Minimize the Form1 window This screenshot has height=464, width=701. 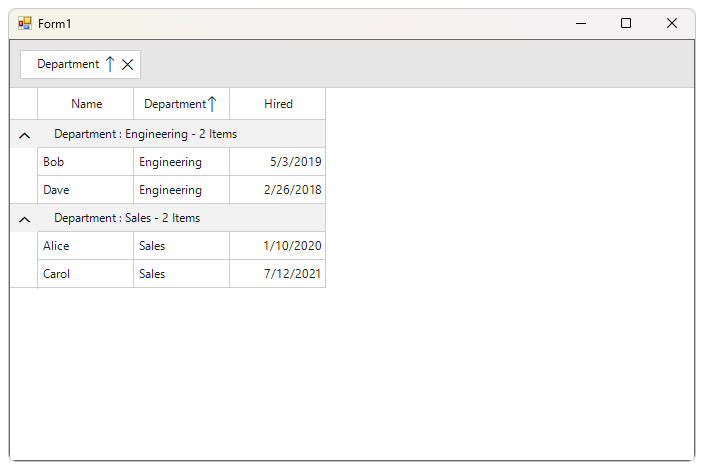581,23
